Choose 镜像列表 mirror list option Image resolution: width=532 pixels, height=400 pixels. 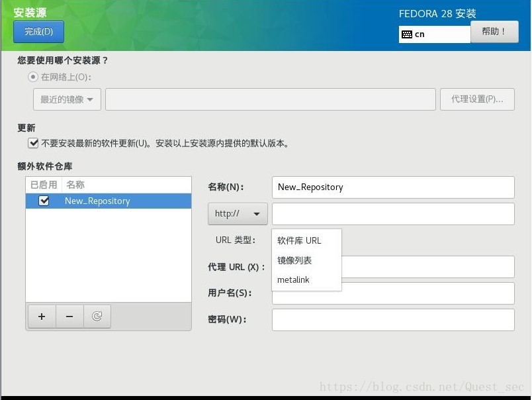click(x=306, y=260)
